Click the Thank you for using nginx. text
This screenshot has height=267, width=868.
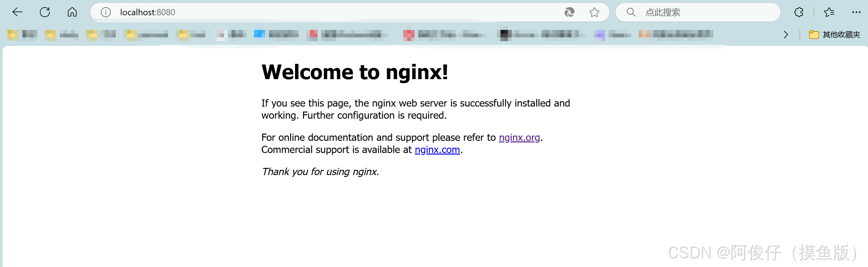point(320,172)
